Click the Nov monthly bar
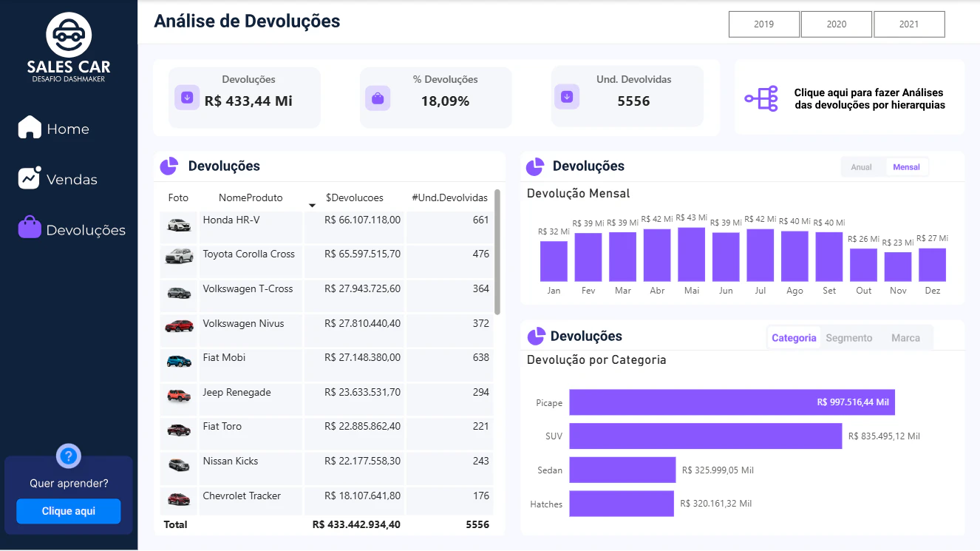This screenshot has width=980, height=551. 898,267
